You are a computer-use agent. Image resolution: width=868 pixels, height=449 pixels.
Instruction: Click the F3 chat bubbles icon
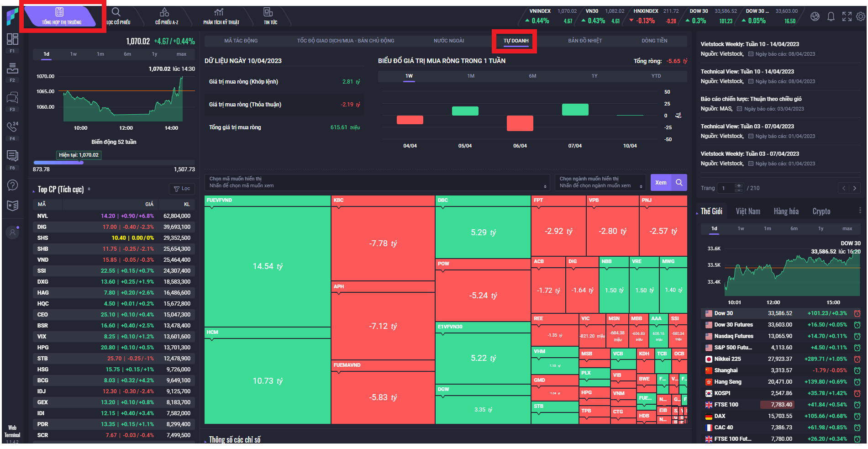[x=12, y=97]
